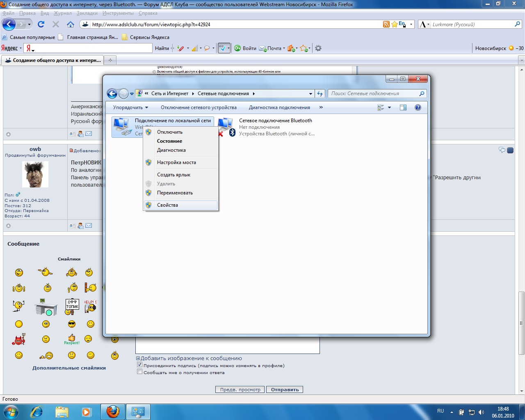Open the view options dropdown arrow
The height and width of the screenshot is (420, 525).
[389, 107]
